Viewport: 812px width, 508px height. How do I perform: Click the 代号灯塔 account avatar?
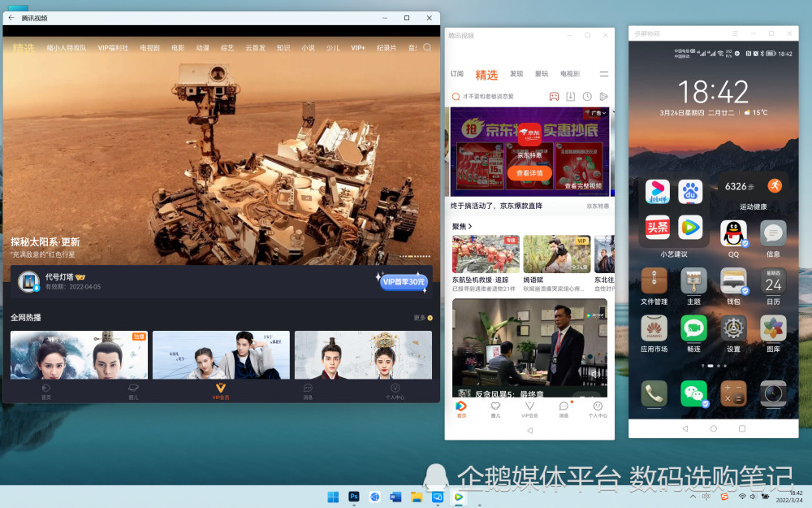(28, 281)
